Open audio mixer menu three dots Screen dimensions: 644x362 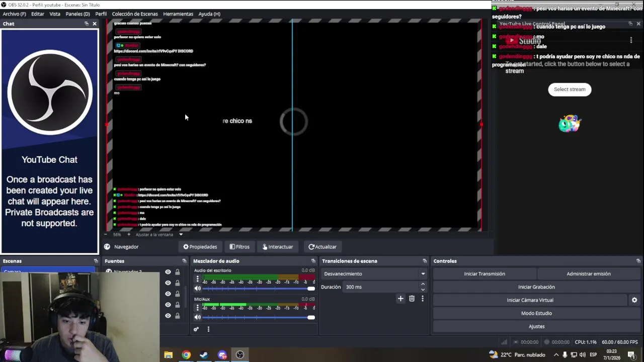click(208, 329)
